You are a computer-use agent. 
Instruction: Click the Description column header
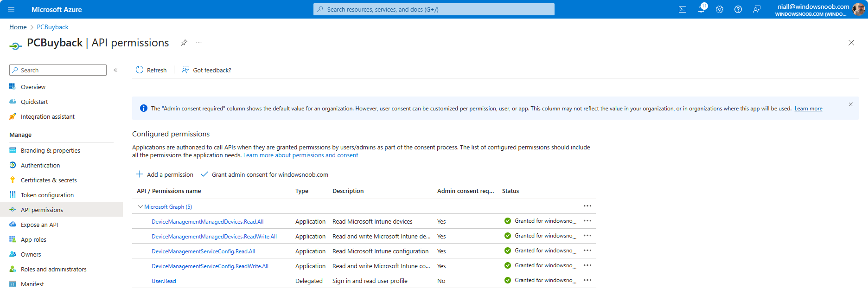click(348, 191)
